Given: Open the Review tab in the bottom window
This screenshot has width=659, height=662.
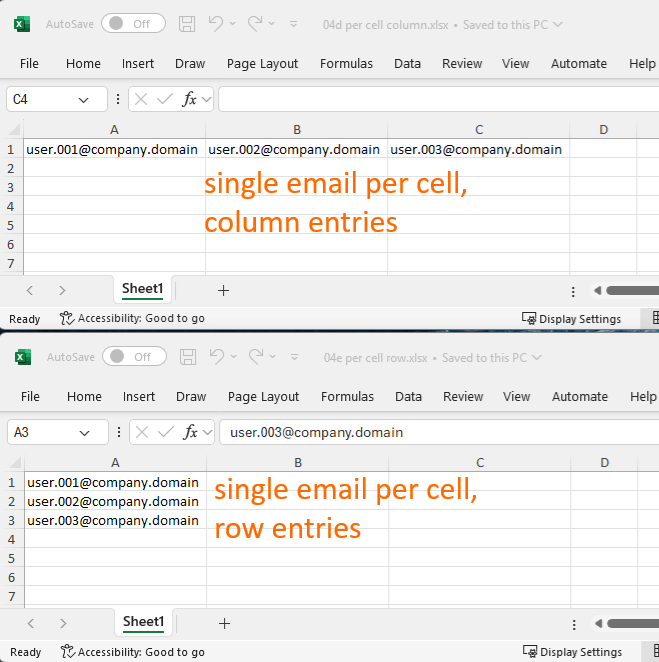Looking at the screenshot, I should (463, 396).
